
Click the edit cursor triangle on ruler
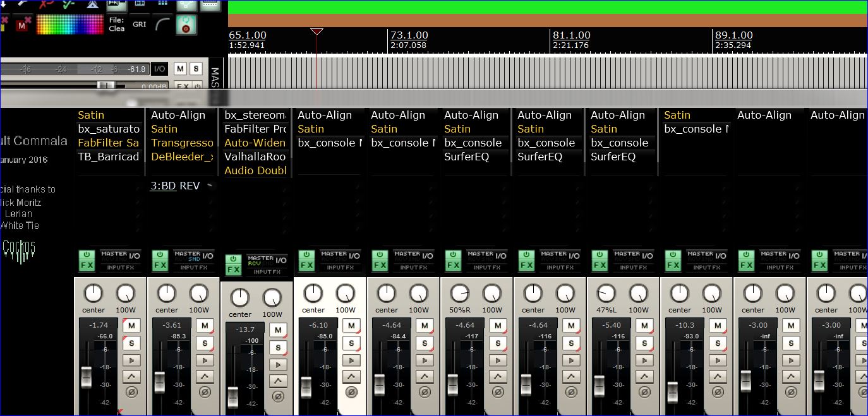(x=316, y=32)
